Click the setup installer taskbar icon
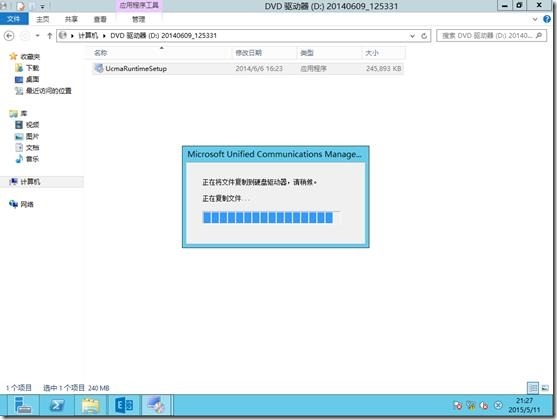557x420 pixels. [157, 405]
